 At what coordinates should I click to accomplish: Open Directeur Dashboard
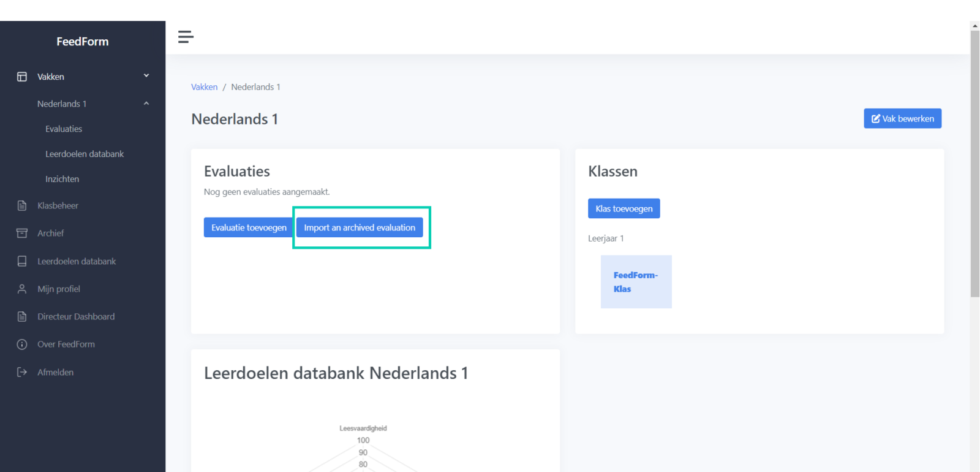click(x=76, y=316)
